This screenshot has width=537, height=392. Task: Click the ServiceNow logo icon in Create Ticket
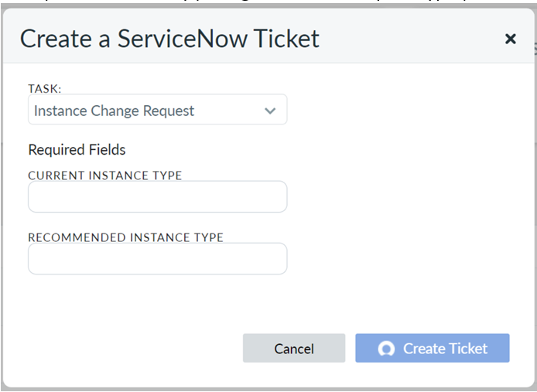386,349
